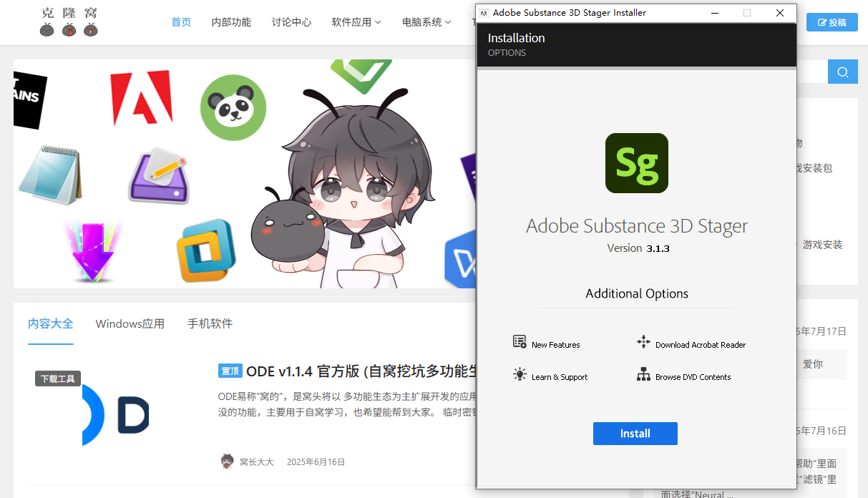
Task: Click the 游戏安装 sidebar text
Action: (822, 245)
